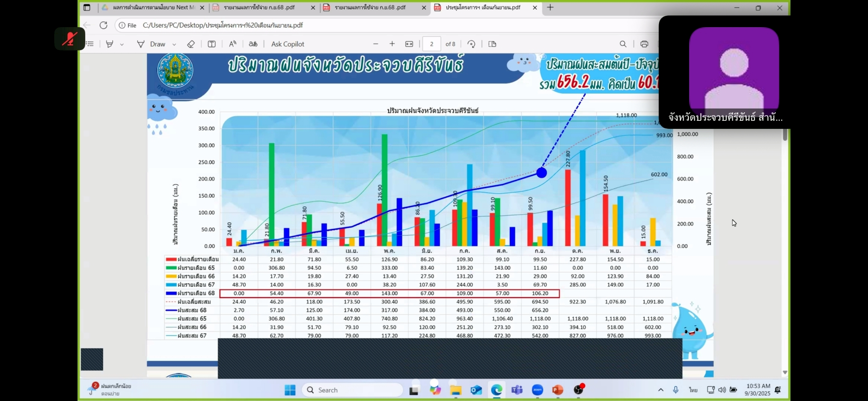Viewport: 868px width, 401px height.
Task: Rotate the PDF page
Action: click(x=471, y=44)
